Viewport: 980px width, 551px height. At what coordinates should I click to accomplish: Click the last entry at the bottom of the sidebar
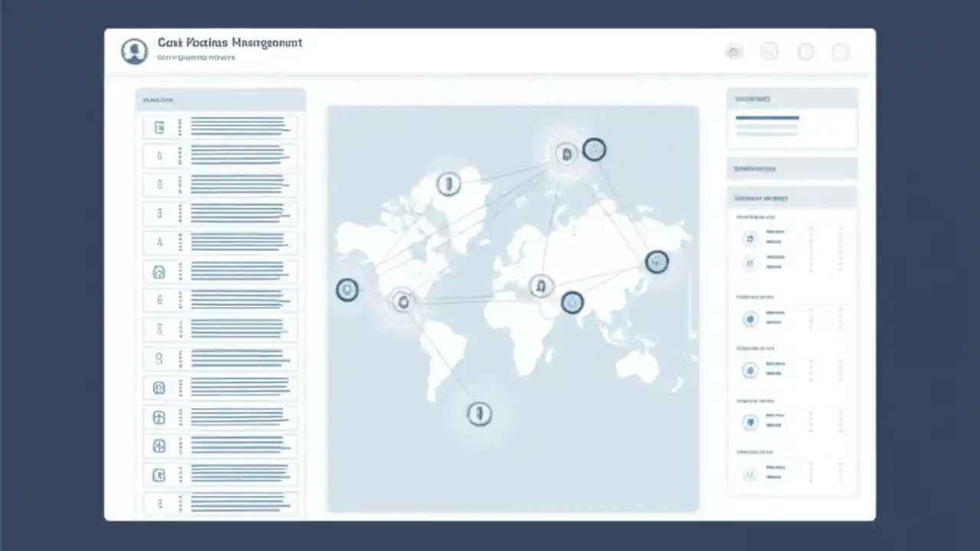point(220,504)
